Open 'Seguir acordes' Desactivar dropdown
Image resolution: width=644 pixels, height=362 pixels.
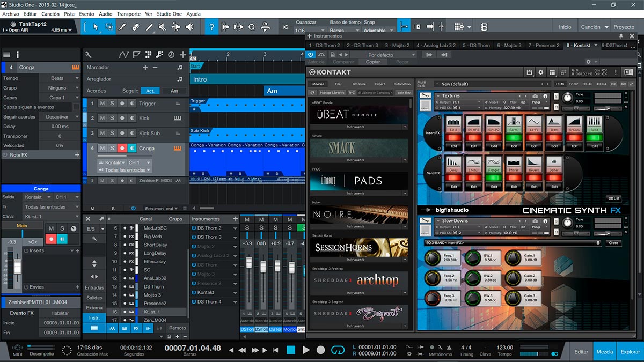click(x=58, y=117)
